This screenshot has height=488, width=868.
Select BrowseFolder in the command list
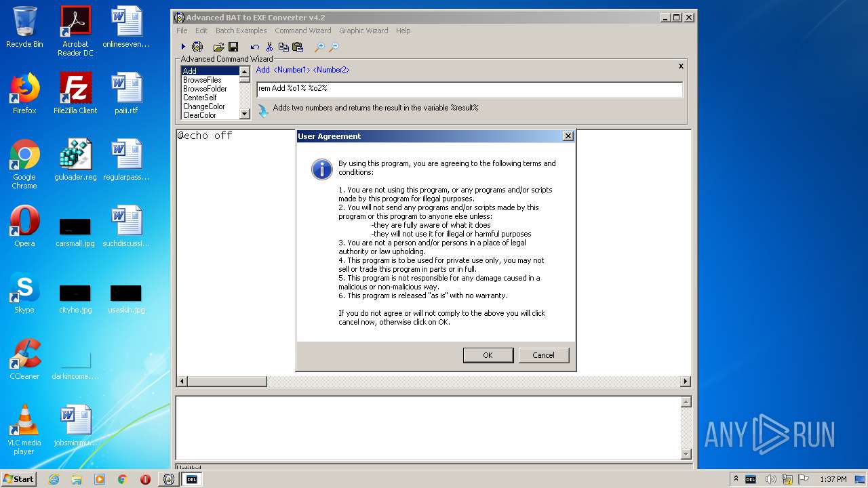pyautogui.click(x=210, y=89)
